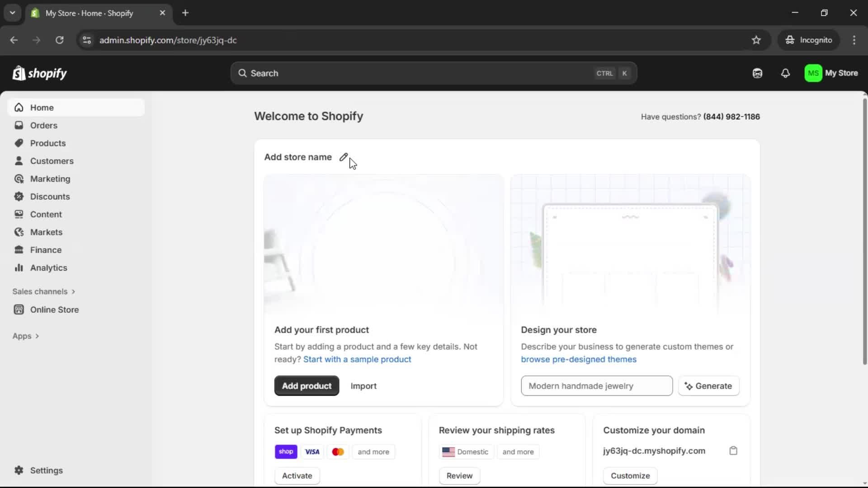
Task: Click the Visa payment badge
Action: 312,452
